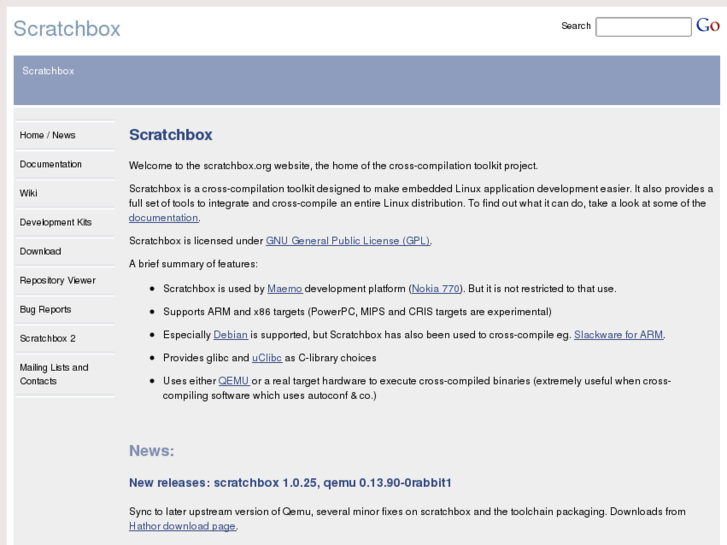727x545 pixels.
Task: Follow the Debian link
Action: click(x=230, y=334)
